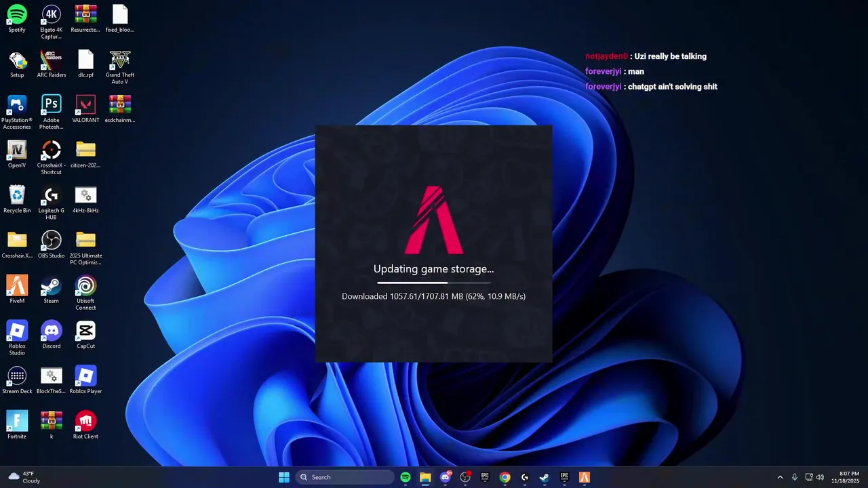This screenshot has height=488, width=868.
Task: Open PlayStation Accessories desktop icon
Action: tap(17, 113)
